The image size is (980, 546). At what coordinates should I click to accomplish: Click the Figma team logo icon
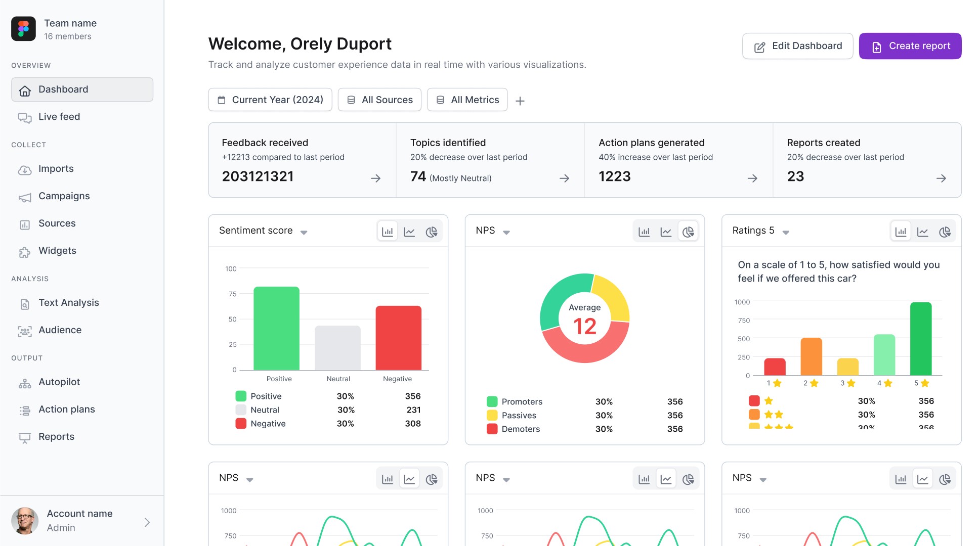24,29
